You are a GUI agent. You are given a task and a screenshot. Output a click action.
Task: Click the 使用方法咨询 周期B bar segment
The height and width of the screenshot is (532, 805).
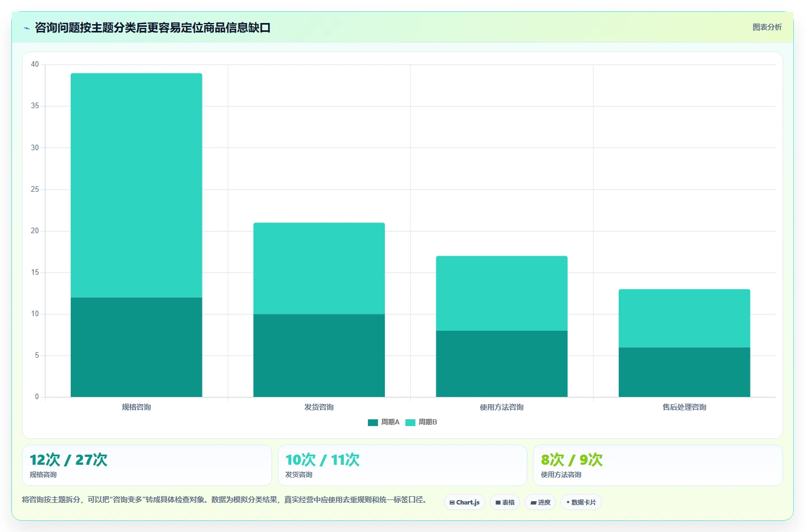click(502, 293)
